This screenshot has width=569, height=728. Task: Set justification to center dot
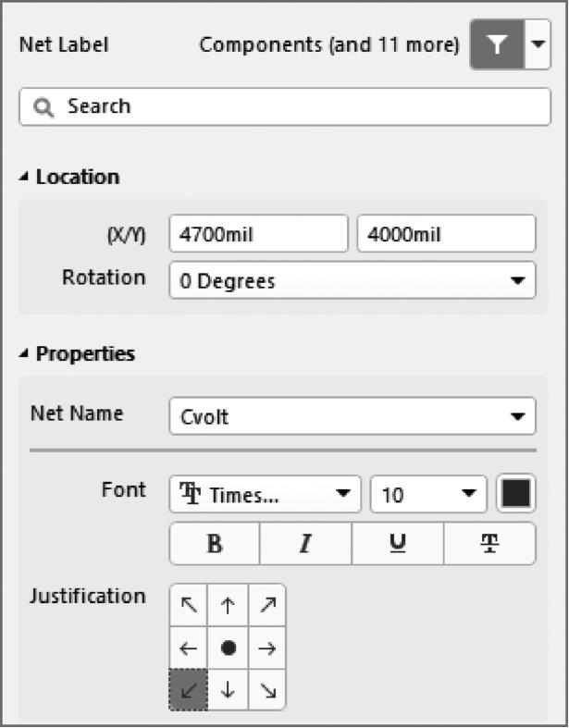pos(228,648)
